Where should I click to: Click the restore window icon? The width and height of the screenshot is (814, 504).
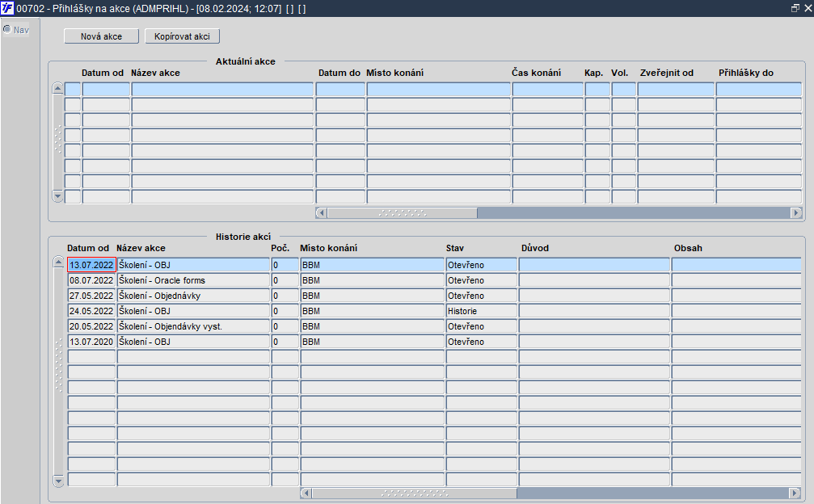[795, 8]
